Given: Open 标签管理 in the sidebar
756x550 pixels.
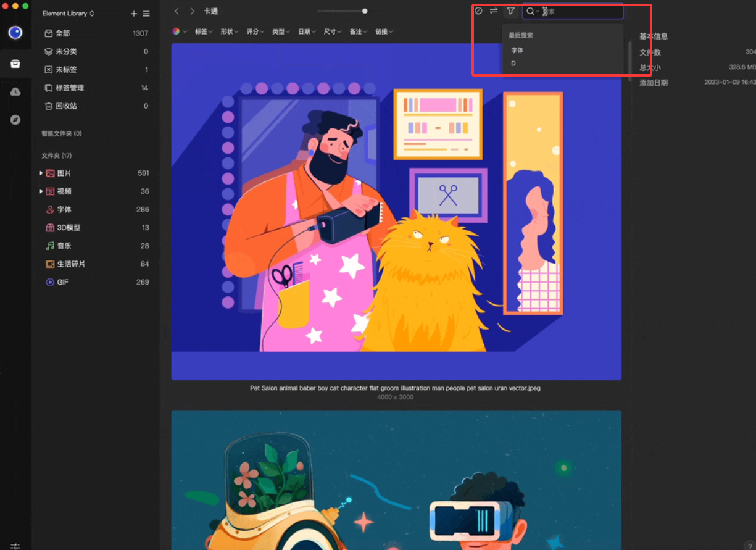Looking at the screenshot, I should pyautogui.click(x=96, y=88).
